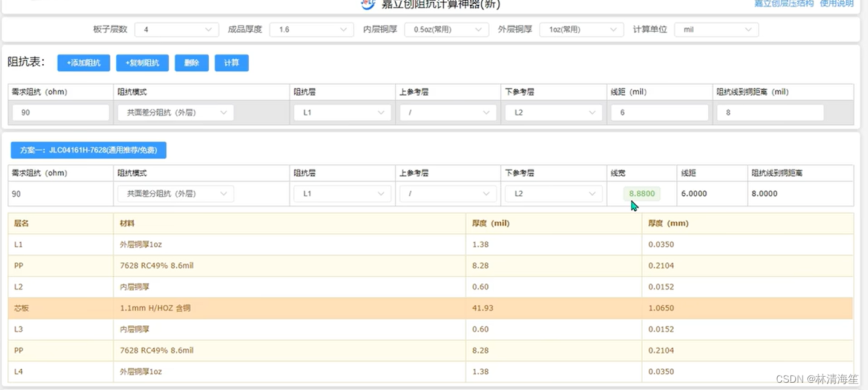Open the 计算单位 dropdown showing mil
This screenshot has height=390, width=868.
[717, 30]
